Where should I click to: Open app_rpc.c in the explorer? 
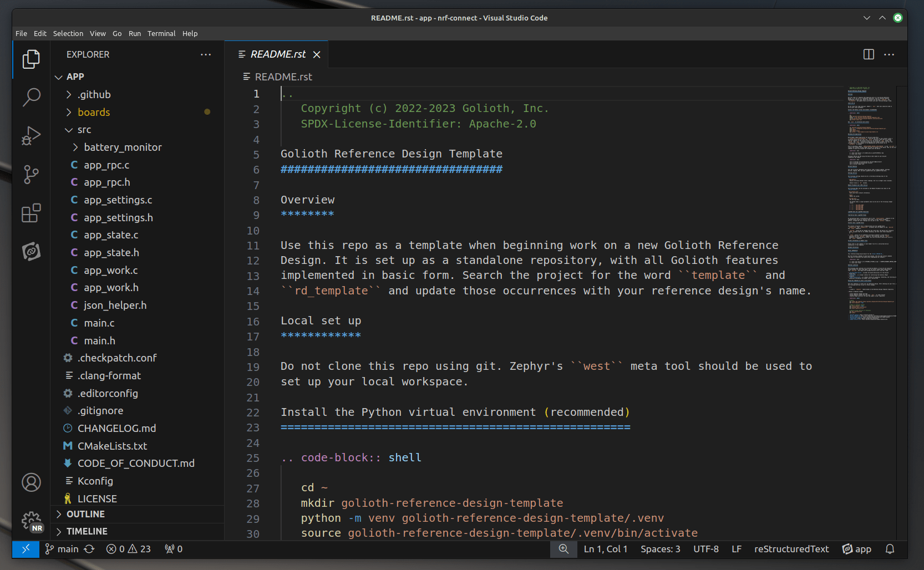tap(138, 165)
